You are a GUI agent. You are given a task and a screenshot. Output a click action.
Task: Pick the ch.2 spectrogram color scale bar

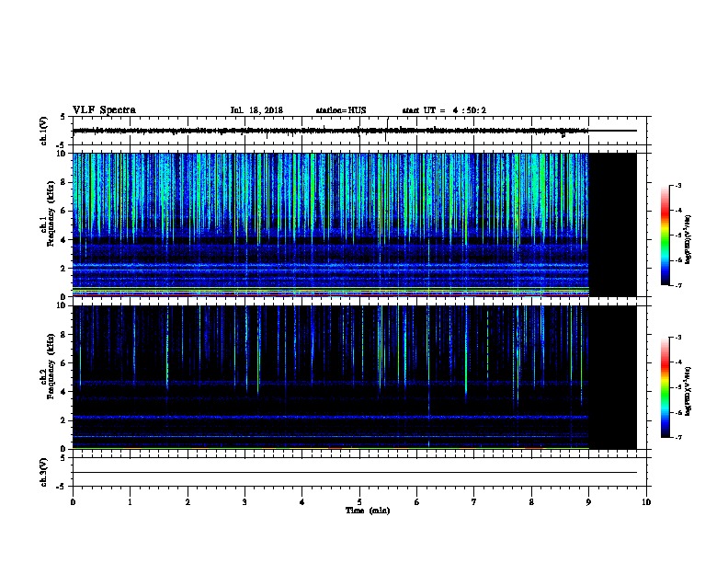pos(665,387)
